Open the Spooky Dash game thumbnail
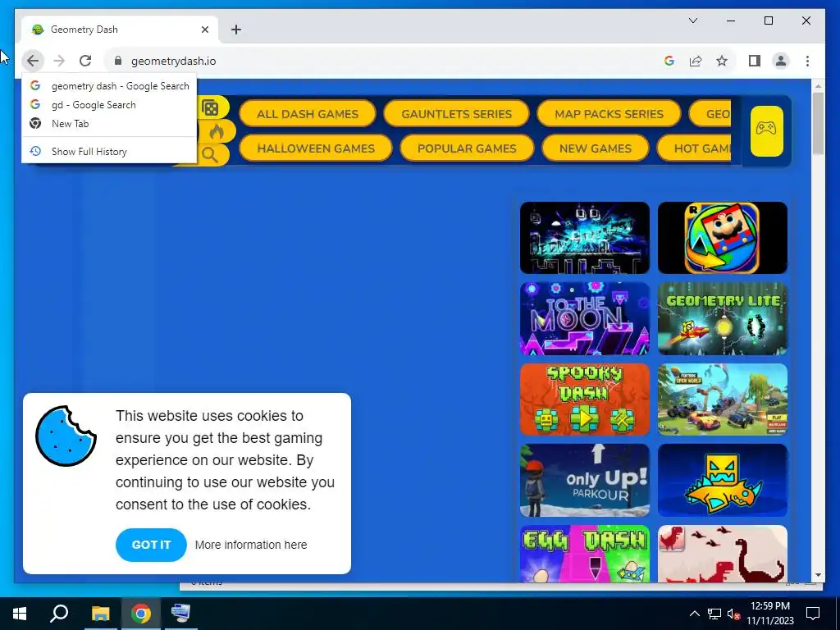 tap(584, 399)
